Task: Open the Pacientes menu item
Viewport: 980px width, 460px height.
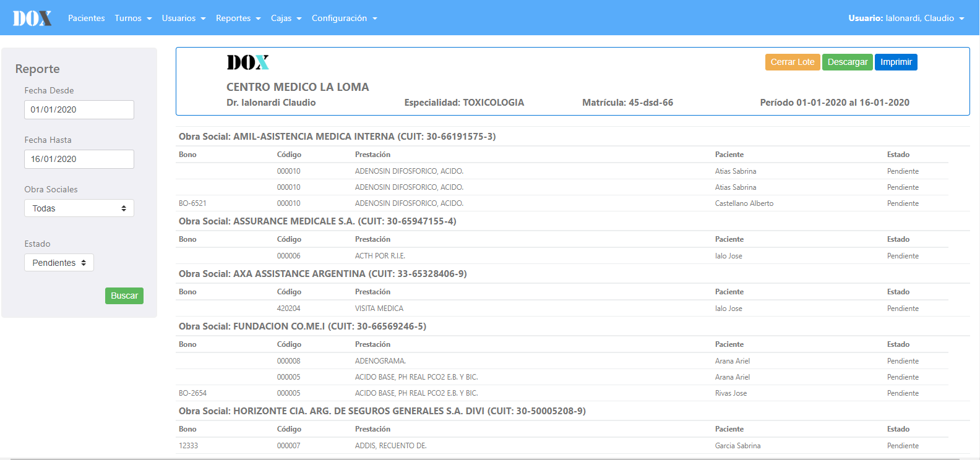Action: [x=86, y=18]
